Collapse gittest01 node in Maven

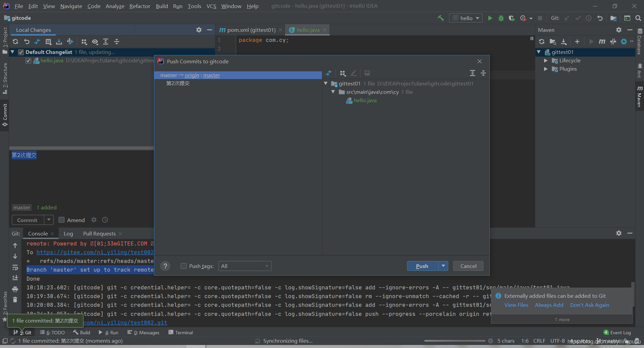coord(539,52)
